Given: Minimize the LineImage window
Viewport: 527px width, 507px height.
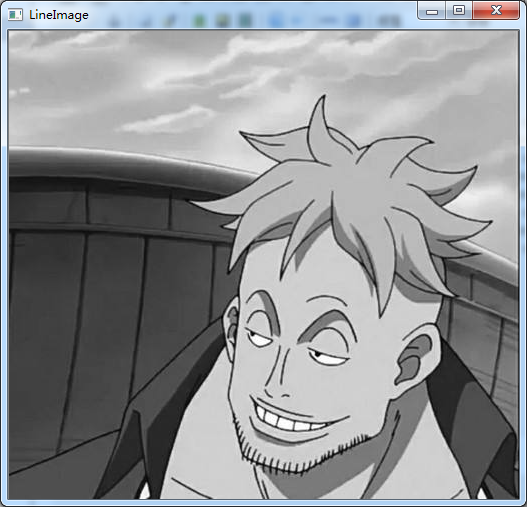Looking at the screenshot, I should coord(432,10).
